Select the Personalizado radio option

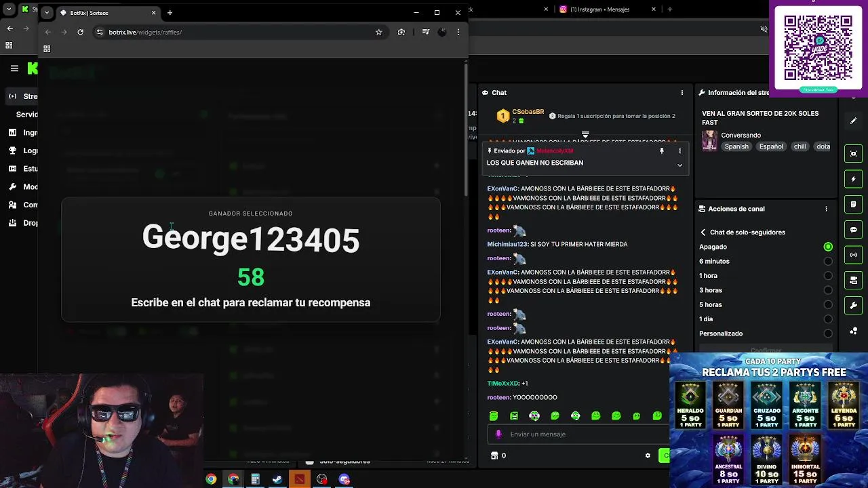point(828,333)
